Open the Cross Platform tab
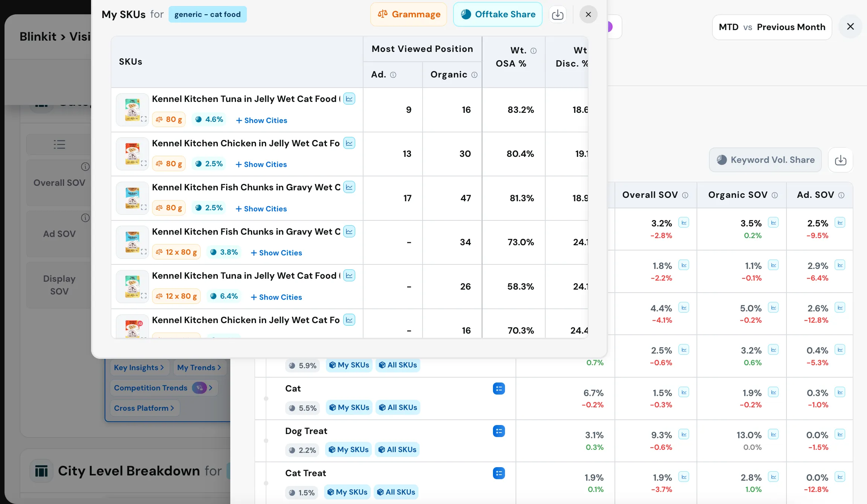Image resolution: width=867 pixels, height=504 pixels. [144, 408]
